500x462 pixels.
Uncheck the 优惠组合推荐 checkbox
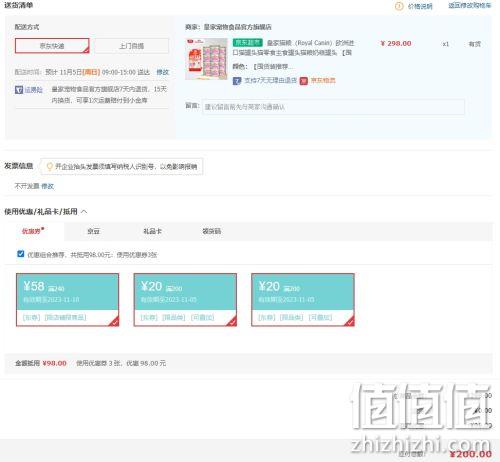pos(20,254)
